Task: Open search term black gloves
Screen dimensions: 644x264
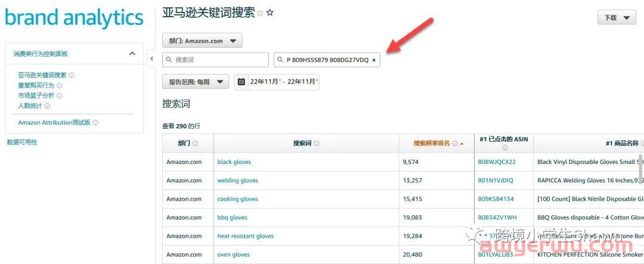Action: (x=234, y=161)
